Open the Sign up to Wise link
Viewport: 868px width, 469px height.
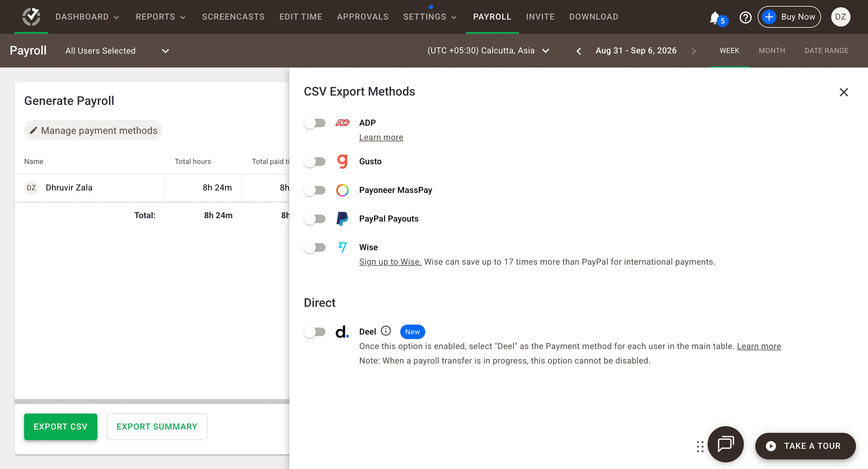(x=390, y=262)
